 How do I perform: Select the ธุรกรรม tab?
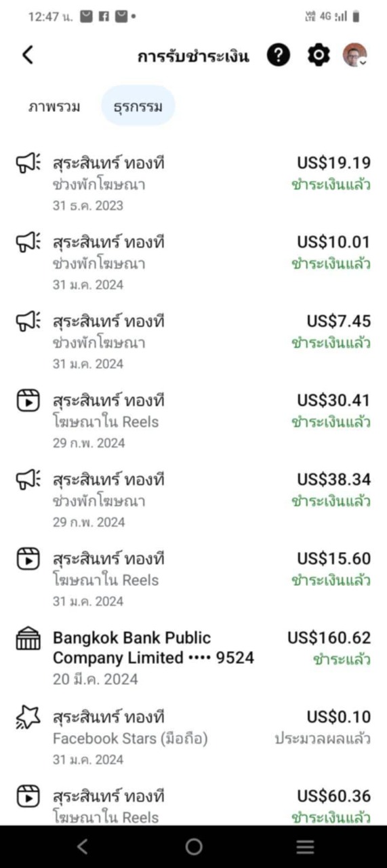click(138, 106)
